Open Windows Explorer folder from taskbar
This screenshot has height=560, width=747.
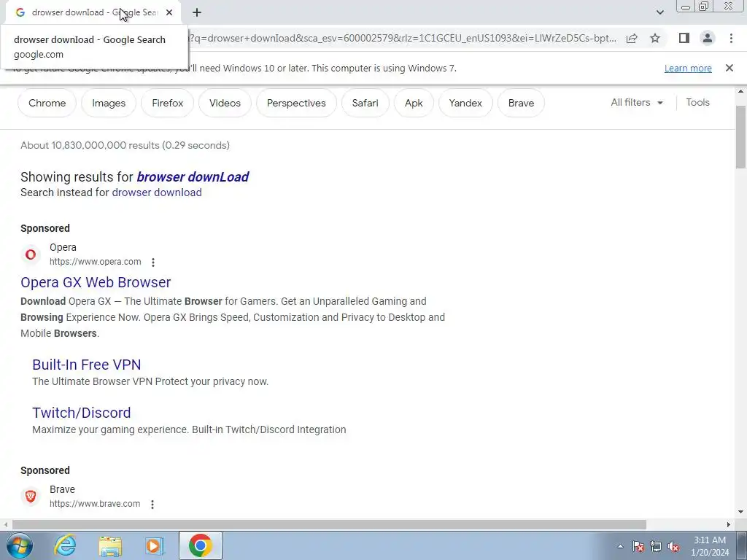(x=110, y=546)
